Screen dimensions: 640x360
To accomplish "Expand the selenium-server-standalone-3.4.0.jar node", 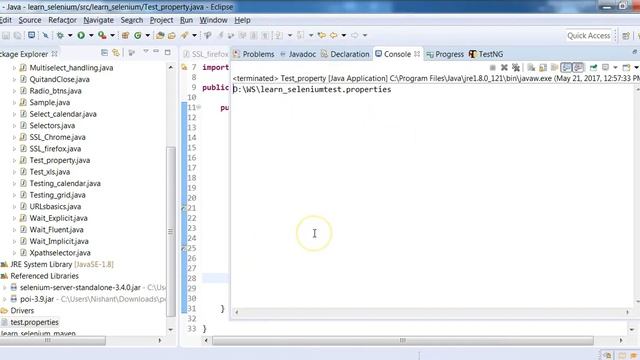I will 4,288.
